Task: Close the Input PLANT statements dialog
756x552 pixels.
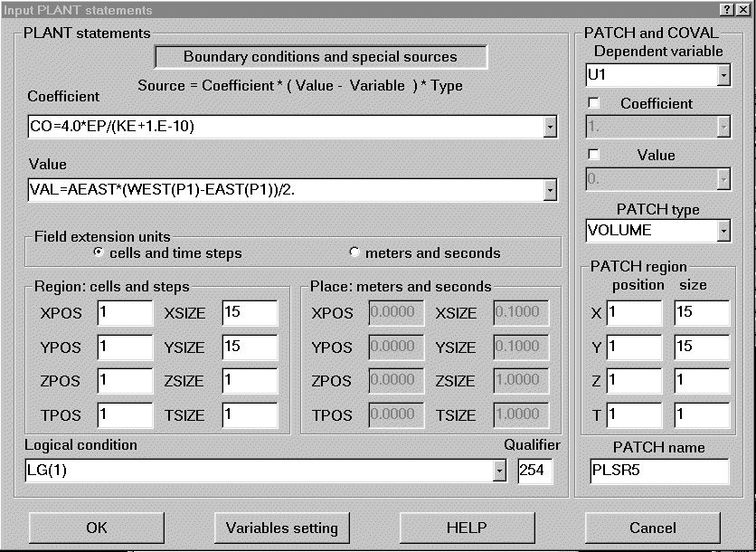Action: (x=743, y=9)
